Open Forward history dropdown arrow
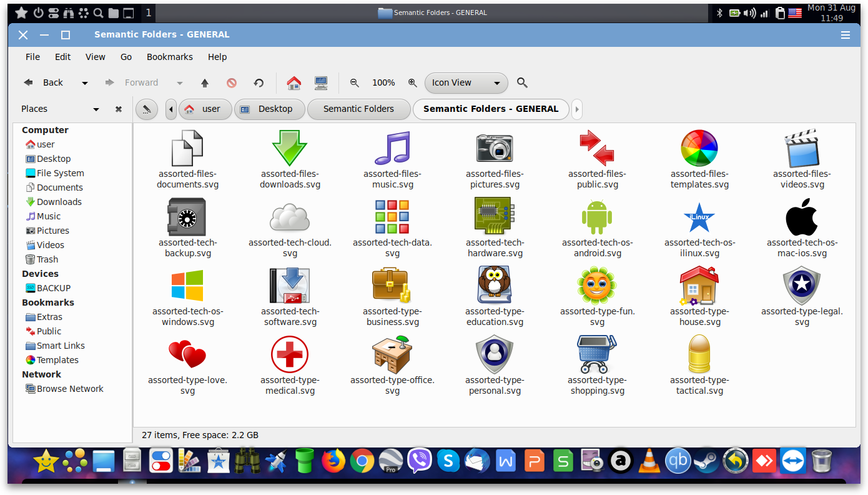The height and width of the screenshot is (495, 868). click(180, 83)
